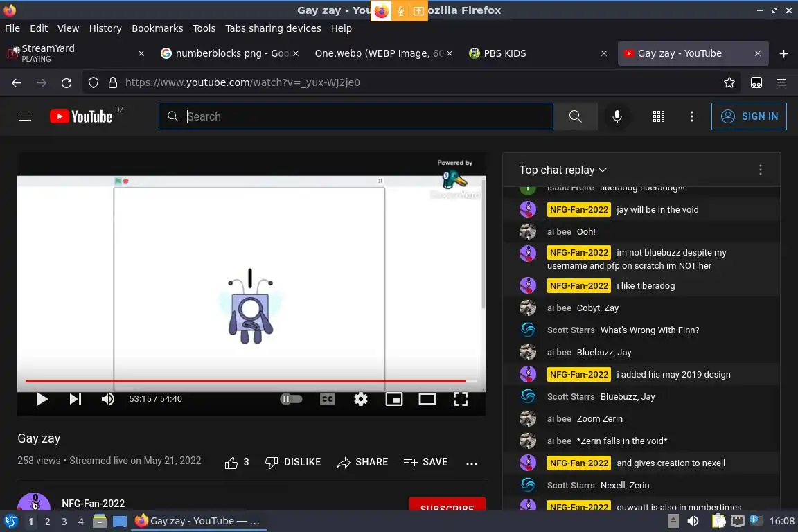Skip to the next video

(x=76, y=399)
